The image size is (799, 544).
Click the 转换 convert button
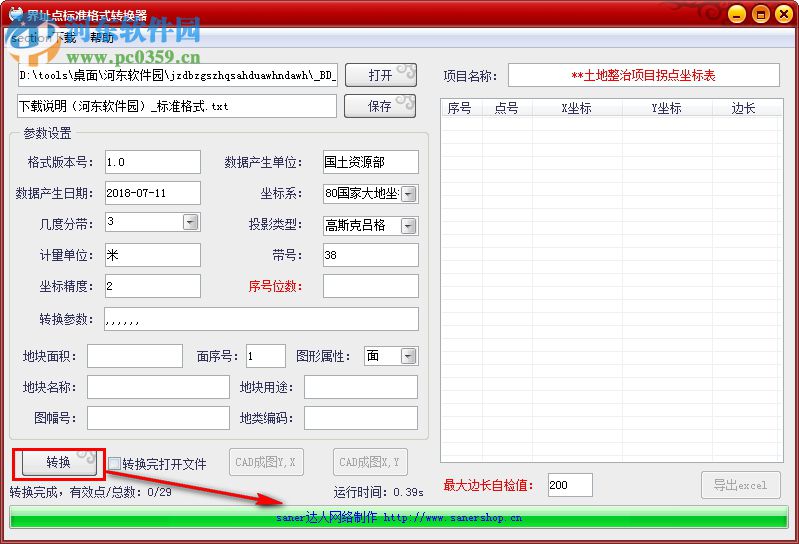coord(59,462)
